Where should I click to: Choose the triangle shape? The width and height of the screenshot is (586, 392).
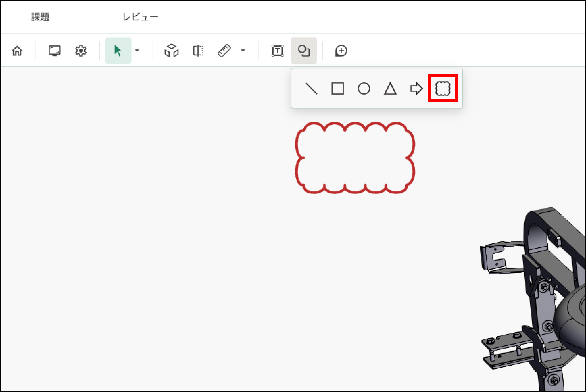(390, 88)
